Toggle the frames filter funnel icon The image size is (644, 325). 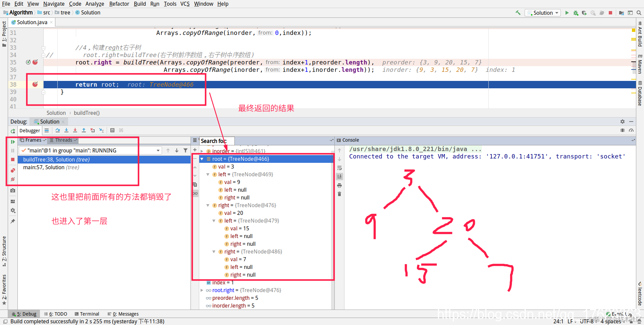click(x=185, y=150)
